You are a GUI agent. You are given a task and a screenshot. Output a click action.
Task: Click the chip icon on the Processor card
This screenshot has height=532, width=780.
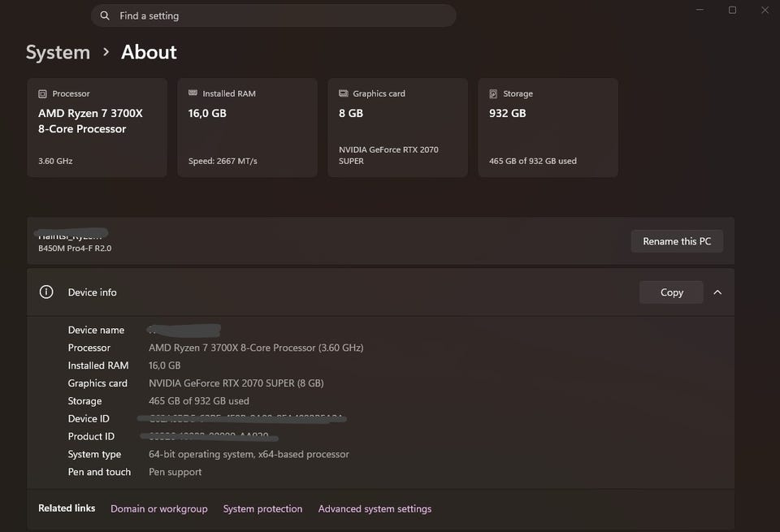pyautogui.click(x=43, y=94)
